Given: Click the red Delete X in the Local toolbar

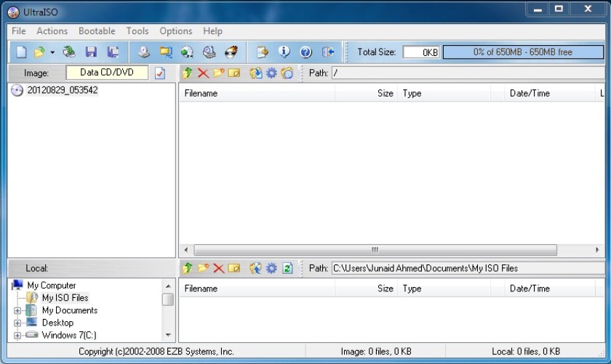Looking at the screenshot, I should click(x=219, y=268).
